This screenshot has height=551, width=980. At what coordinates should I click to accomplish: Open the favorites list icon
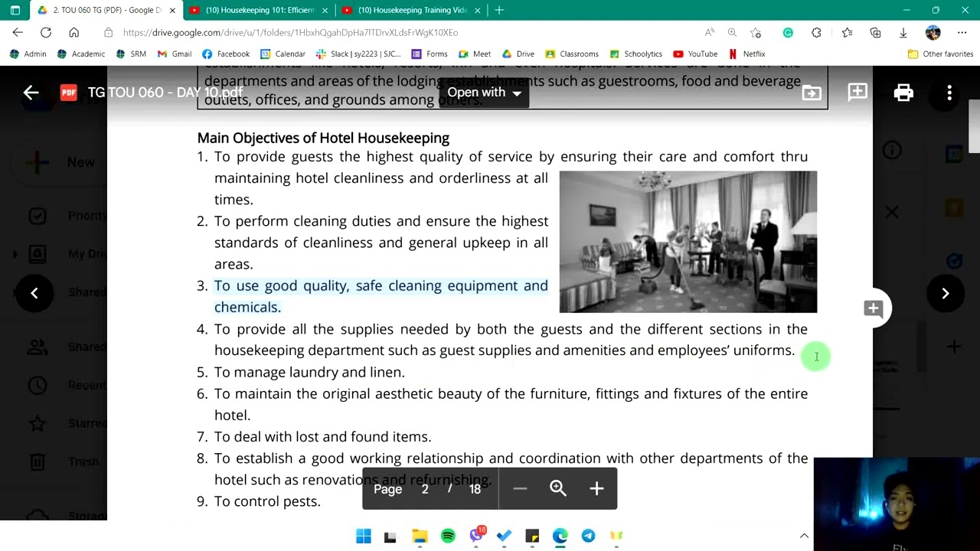click(x=847, y=32)
